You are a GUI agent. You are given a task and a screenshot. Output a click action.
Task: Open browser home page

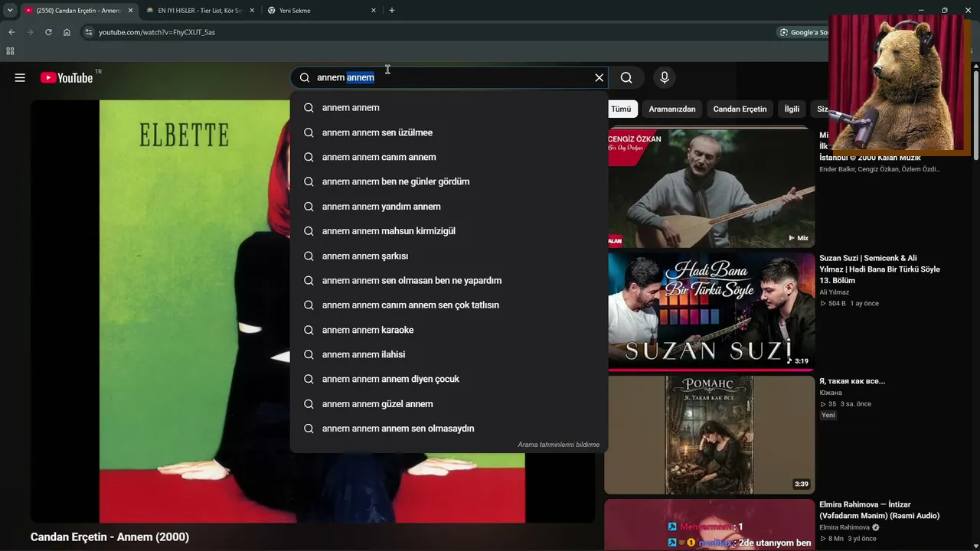[x=67, y=32]
